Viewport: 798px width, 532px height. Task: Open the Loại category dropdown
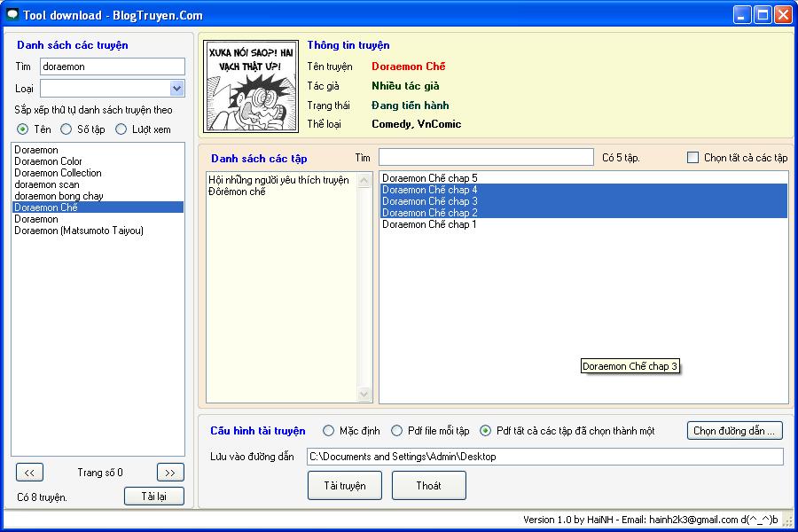pos(176,89)
